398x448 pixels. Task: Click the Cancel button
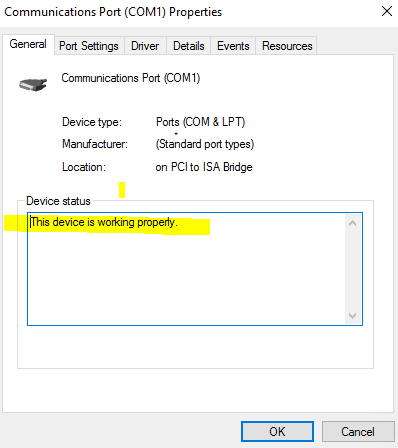click(358, 432)
